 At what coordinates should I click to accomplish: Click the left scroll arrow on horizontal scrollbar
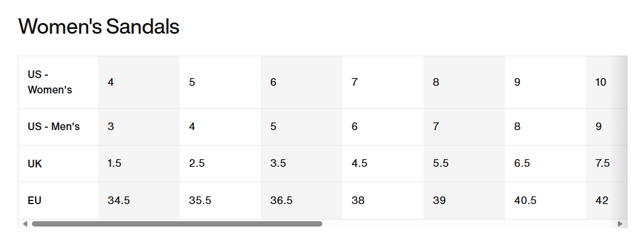[x=25, y=224]
